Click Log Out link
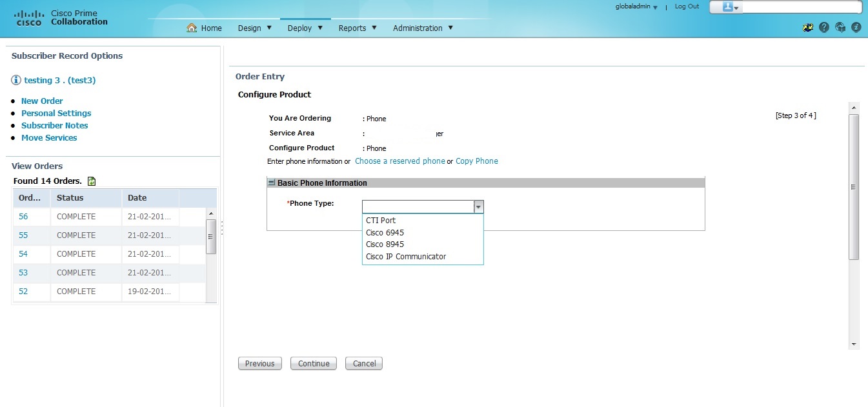The width and height of the screenshot is (868, 407). click(687, 6)
